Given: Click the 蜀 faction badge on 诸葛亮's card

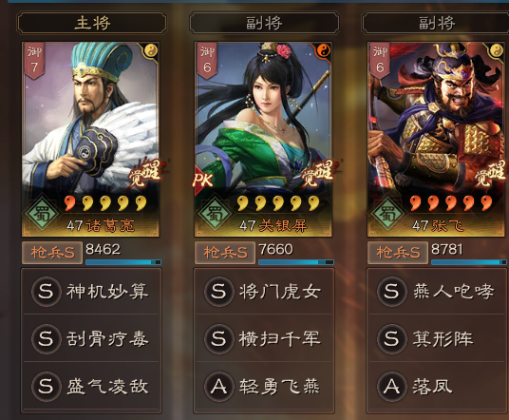Looking at the screenshot, I should pos(42,213).
